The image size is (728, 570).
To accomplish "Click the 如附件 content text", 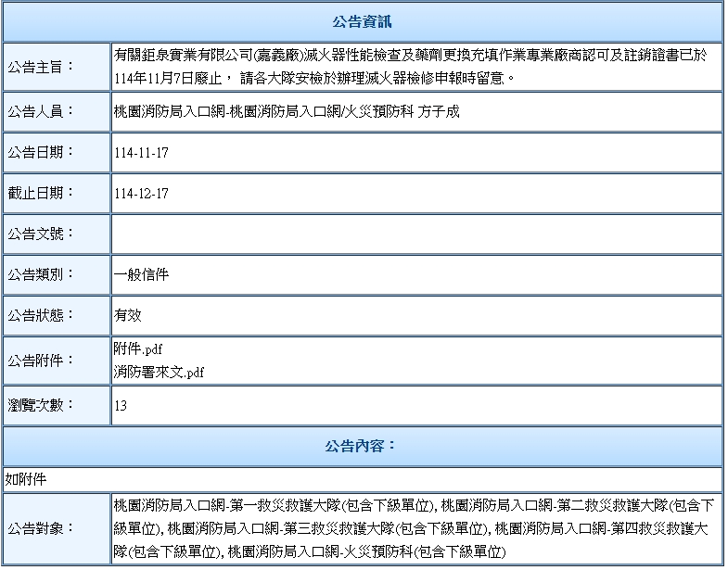I will pyautogui.click(x=25, y=479).
